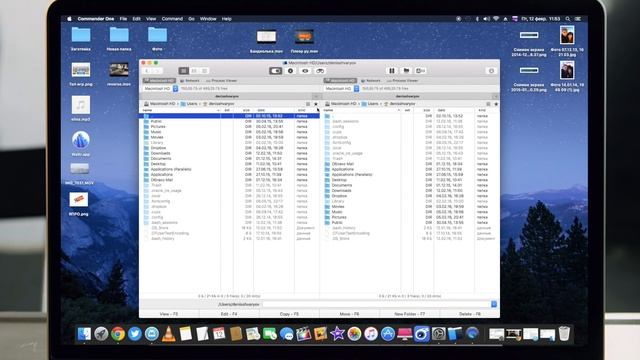
Task: Click the Quick Look eye icon
Action: coord(305,71)
